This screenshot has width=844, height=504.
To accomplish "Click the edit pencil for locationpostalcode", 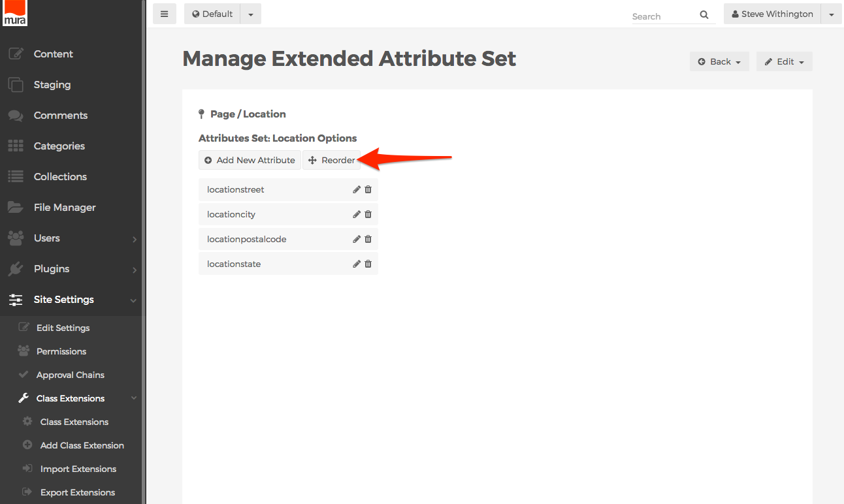I will point(357,239).
